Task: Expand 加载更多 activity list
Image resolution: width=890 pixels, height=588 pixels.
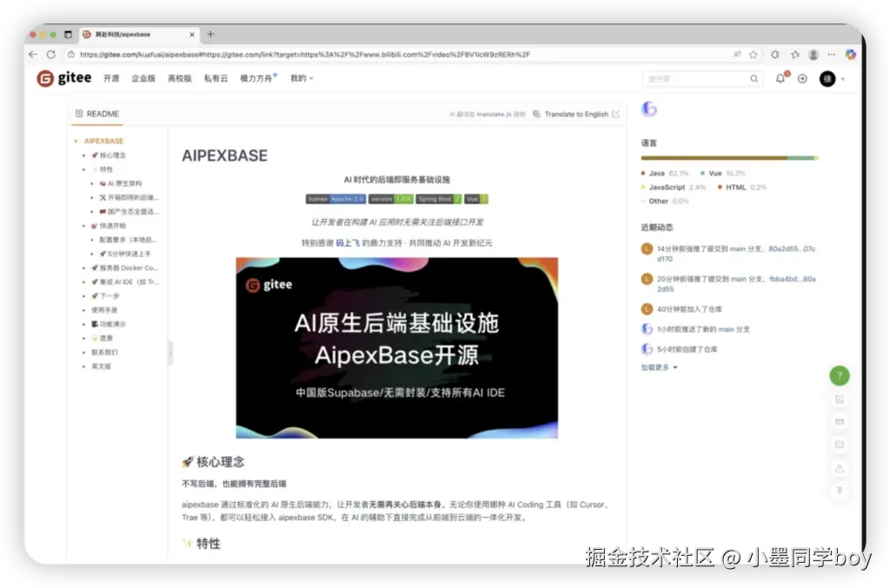Action: point(659,367)
